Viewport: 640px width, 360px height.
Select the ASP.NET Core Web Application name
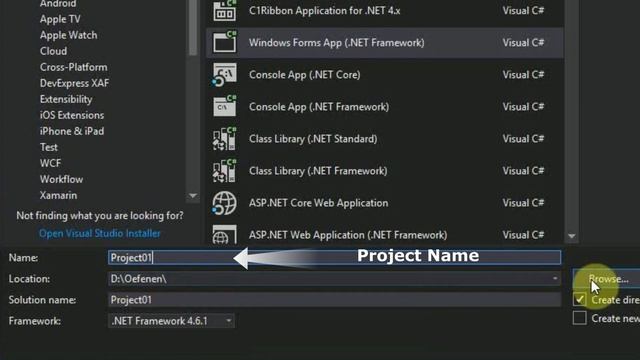318,203
